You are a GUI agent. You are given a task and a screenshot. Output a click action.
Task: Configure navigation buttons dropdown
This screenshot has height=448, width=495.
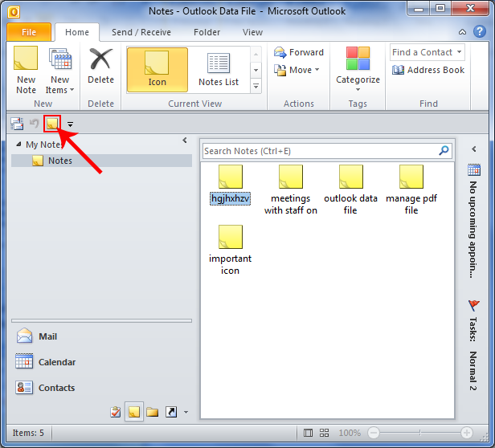(186, 412)
